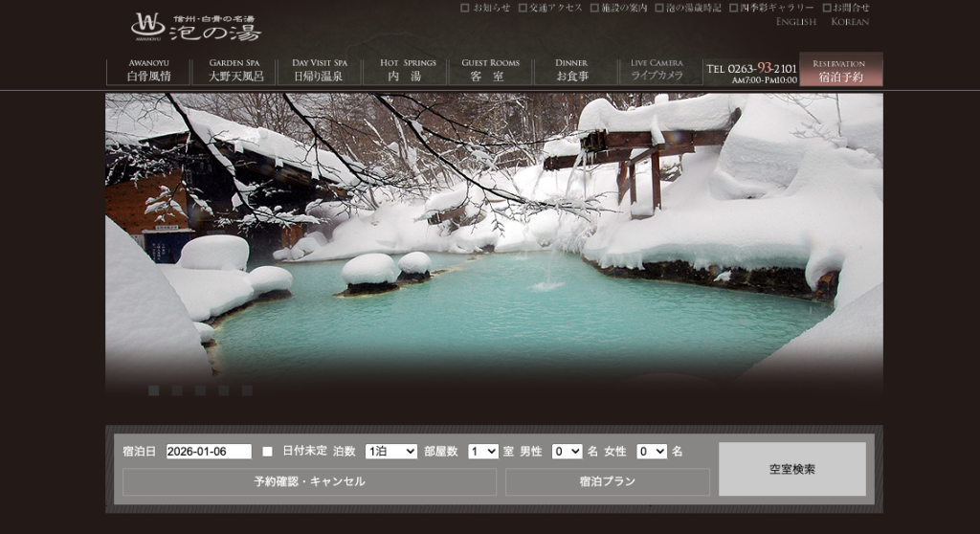This screenshot has height=534, width=980.
Task: Open the 男性 male guests dropdown
Action: click(x=567, y=452)
